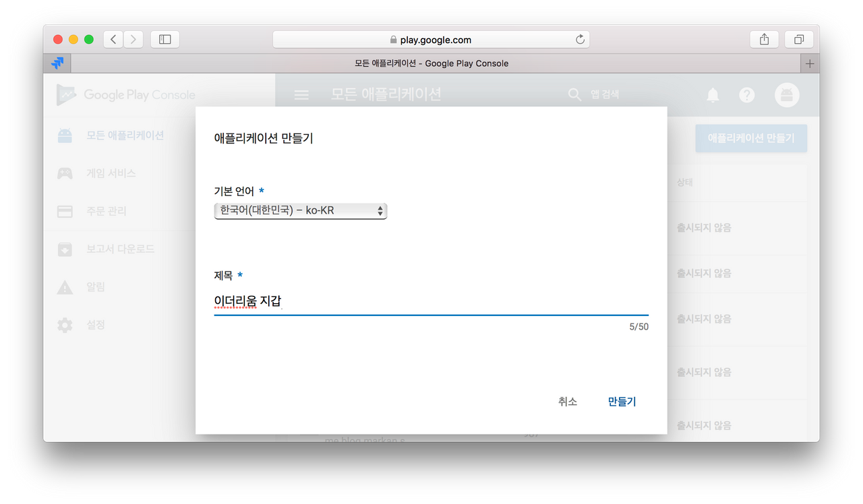The image size is (863, 504).
Task: Click the Google Play Console logo
Action: pyautogui.click(x=125, y=94)
